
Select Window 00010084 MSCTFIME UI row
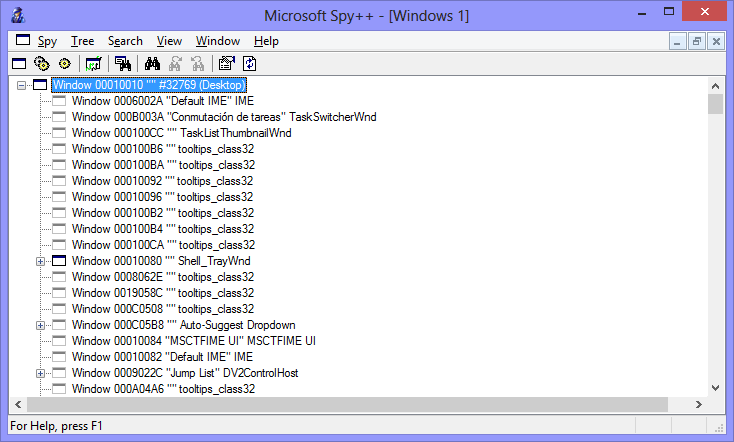(x=193, y=340)
